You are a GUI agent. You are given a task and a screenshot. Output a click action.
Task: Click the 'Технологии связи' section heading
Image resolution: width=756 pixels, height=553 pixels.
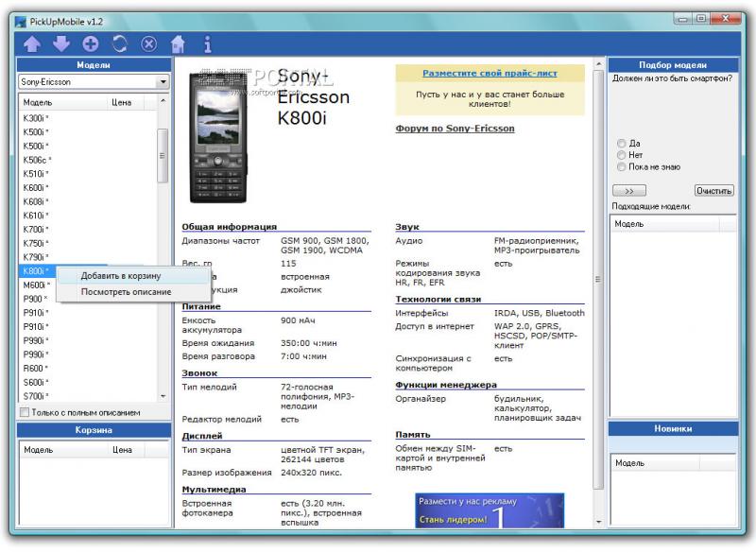(438, 299)
